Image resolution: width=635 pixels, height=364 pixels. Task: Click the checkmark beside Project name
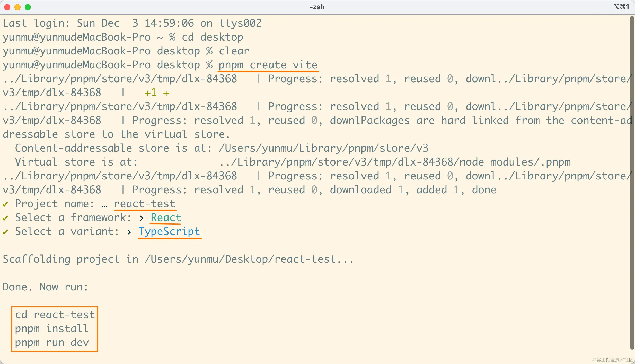(6, 204)
